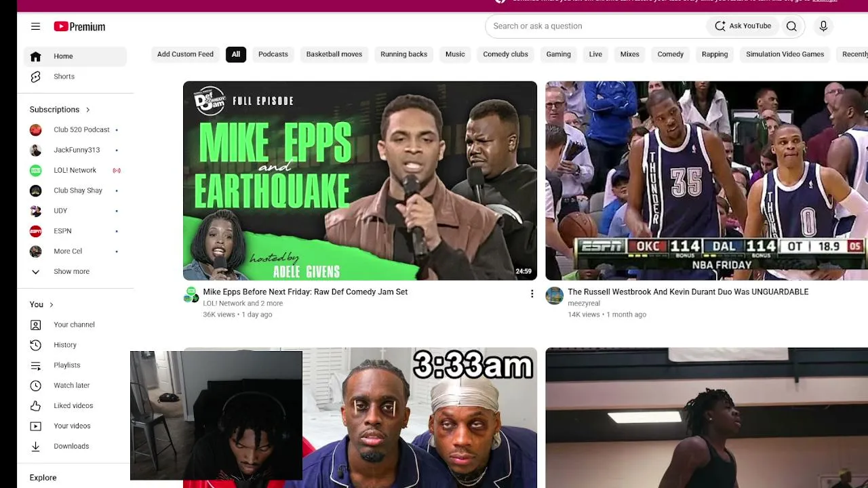Viewport: 868px width, 488px height.
Task: Select the All filter chip
Action: coord(236,54)
